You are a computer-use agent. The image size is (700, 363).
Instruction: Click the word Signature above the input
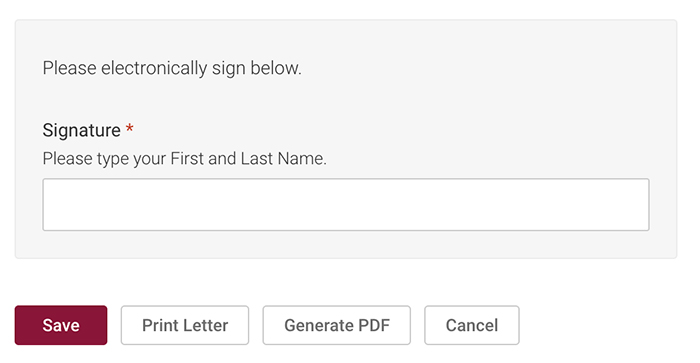pyautogui.click(x=82, y=130)
